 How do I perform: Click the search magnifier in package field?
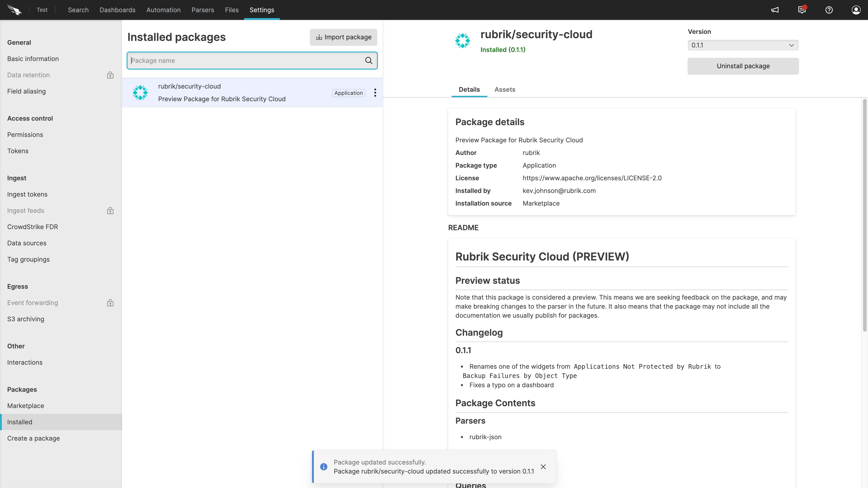point(369,61)
